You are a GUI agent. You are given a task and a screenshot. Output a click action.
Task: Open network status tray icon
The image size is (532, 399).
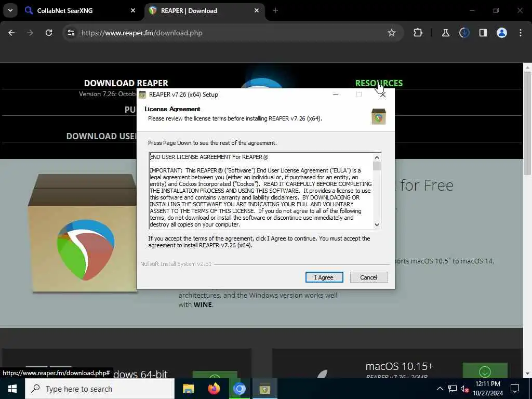tap(453, 389)
